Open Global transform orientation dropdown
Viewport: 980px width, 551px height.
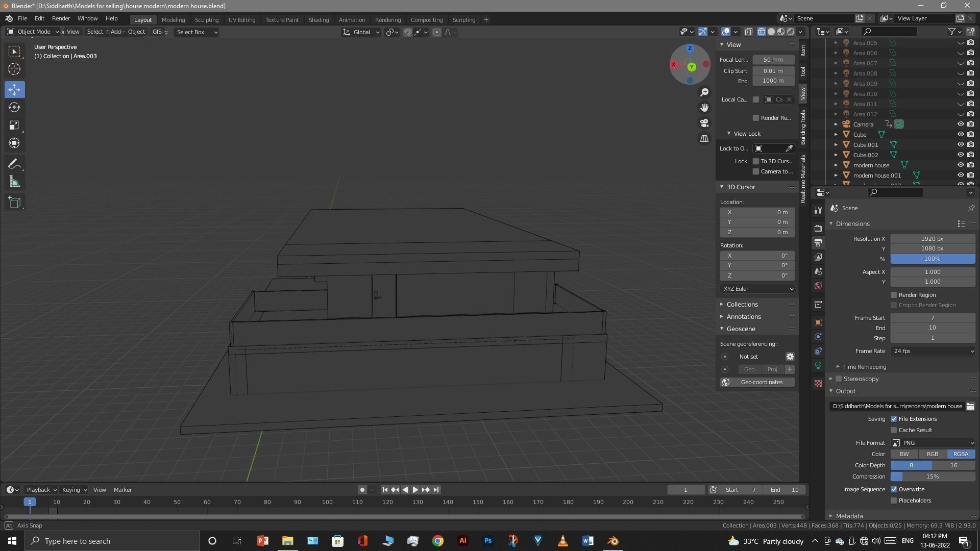click(361, 32)
